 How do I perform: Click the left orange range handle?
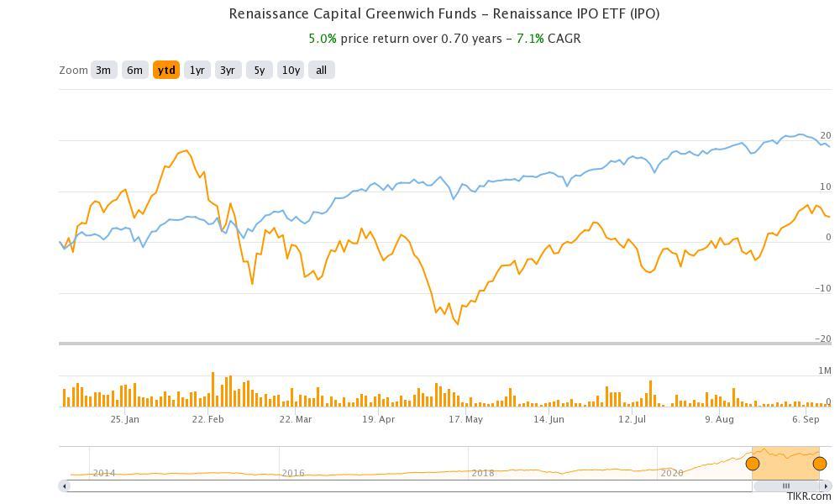pos(753,463)
